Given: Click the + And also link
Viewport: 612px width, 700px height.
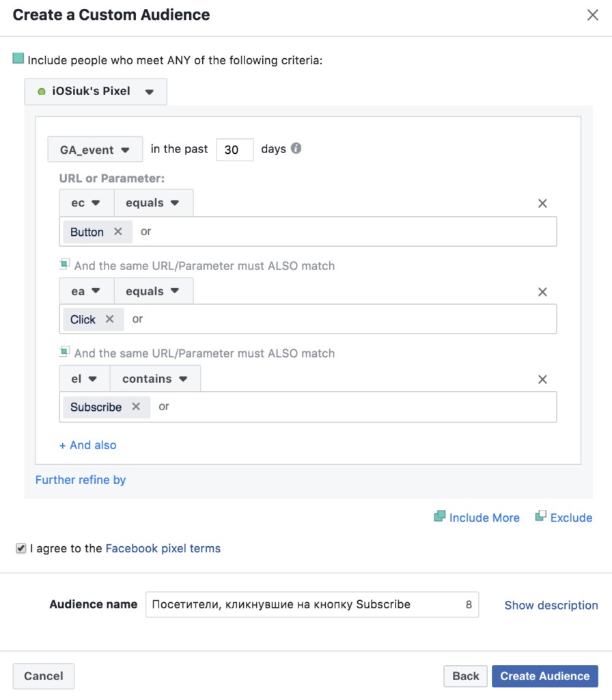Looking at the screenshot, I should (87, 445).
